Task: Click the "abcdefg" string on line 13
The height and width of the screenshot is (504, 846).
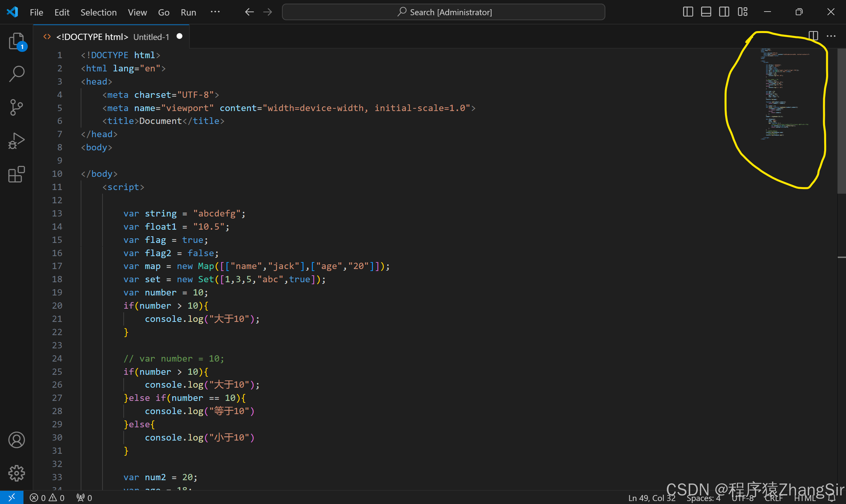Action: (217, 213)
